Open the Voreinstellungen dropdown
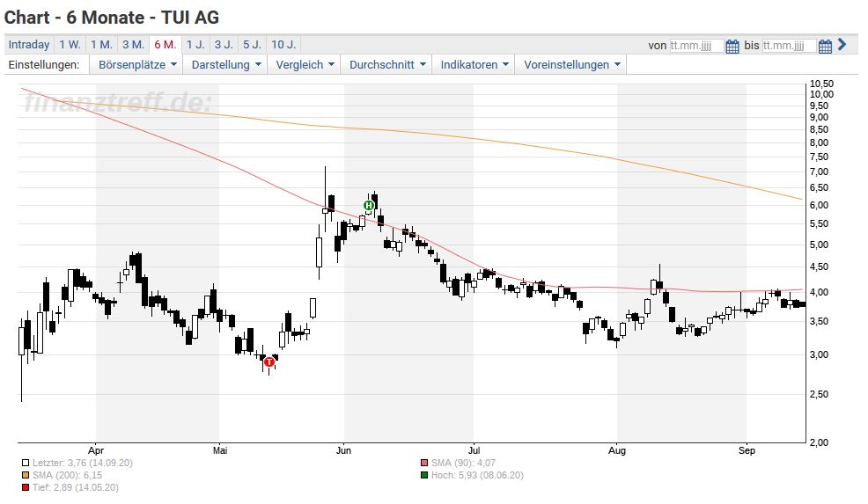This screenshot has width=868, height=504. [x=571, y=65]
